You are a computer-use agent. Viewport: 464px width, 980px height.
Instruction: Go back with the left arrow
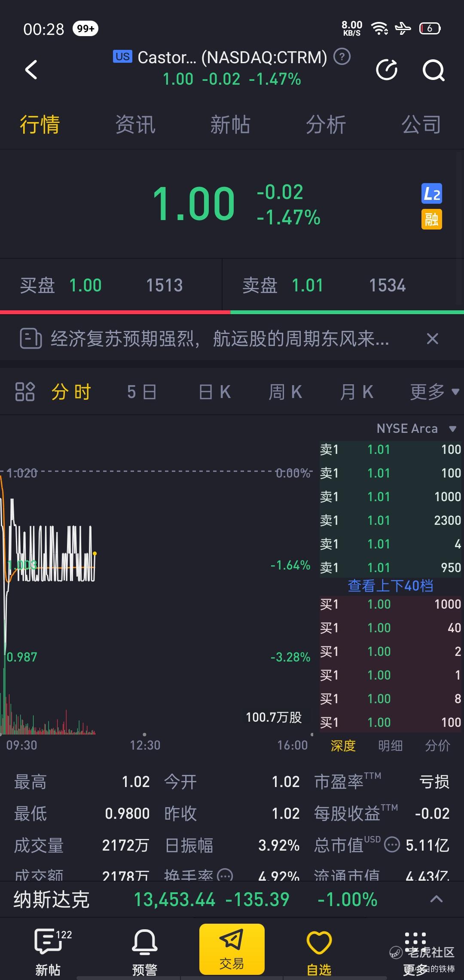(x=31, y=70)
